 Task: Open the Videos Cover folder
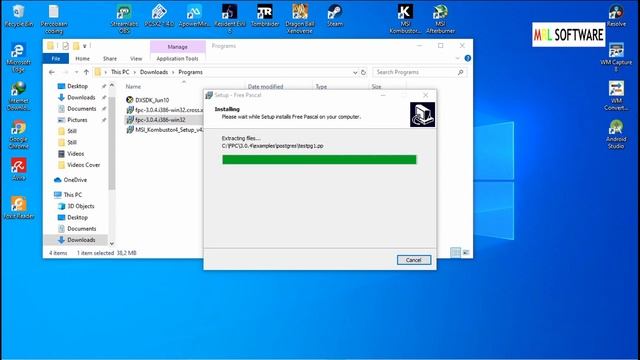pyautogui.click(x=83, y=165)
